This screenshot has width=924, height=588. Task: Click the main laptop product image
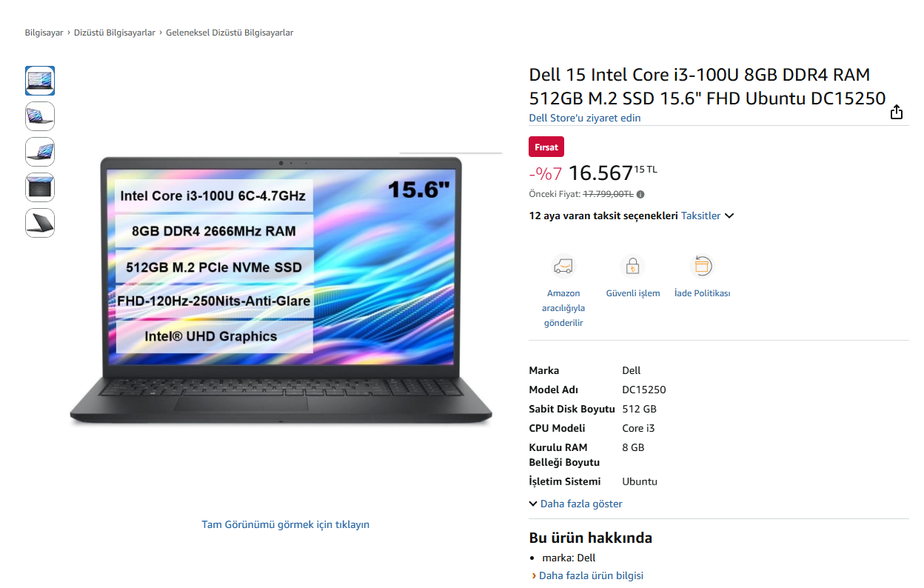(x=281, y=291)
